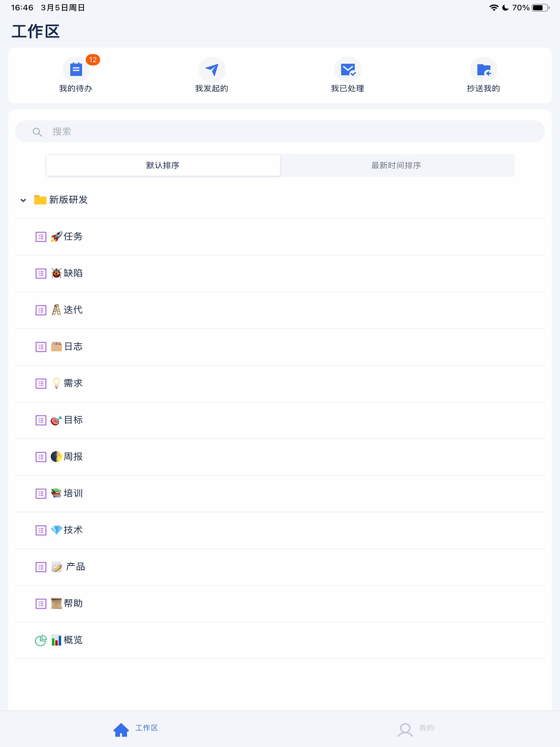Click the Wi-Fi icon in status bar
Viewport: 560px width, 747px height.
[x=494, y=7]
